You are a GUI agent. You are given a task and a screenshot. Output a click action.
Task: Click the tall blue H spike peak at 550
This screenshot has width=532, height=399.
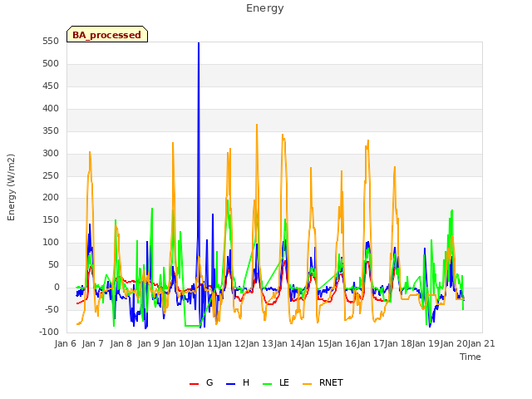[199, 43]
